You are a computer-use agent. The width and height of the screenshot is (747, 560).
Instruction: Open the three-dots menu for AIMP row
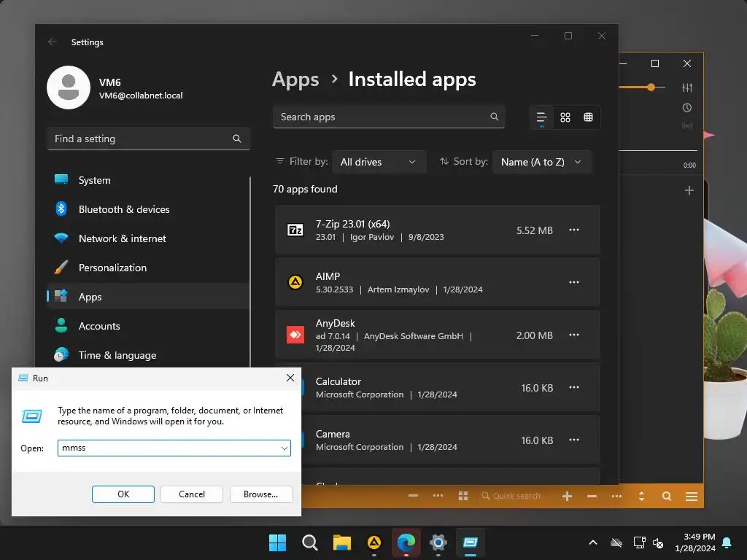pyautogui.click(x=574, y=282)
